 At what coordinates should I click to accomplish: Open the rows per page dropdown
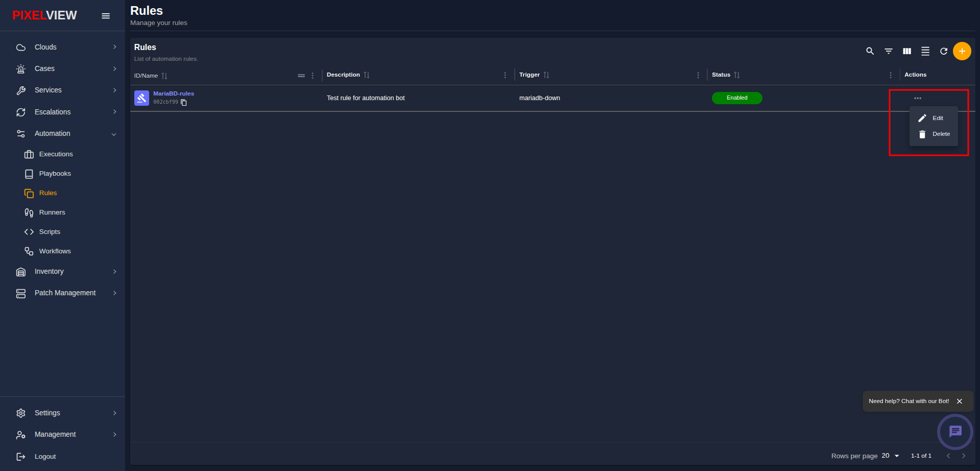pos(891,456)
